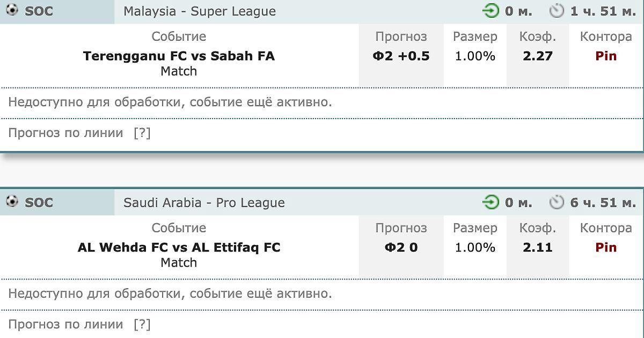Click the stopwatch icon beside 6 ч. 51 м.

[557, 202]
